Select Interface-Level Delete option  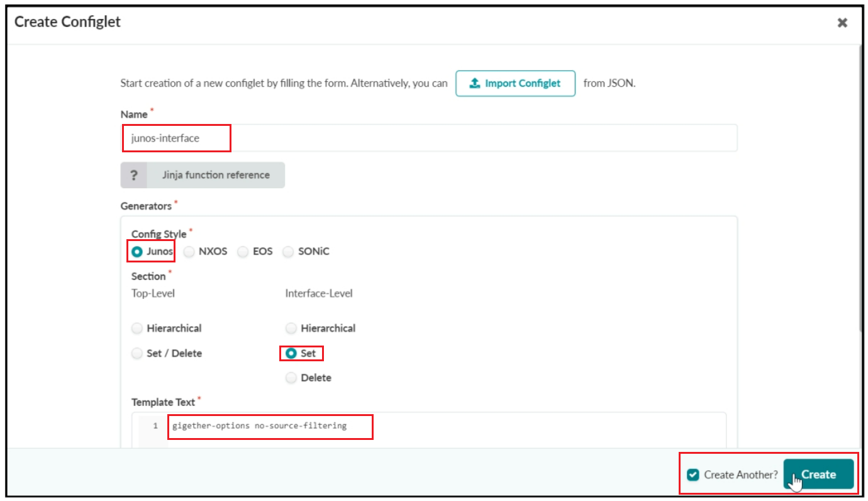tap(291, 378)
